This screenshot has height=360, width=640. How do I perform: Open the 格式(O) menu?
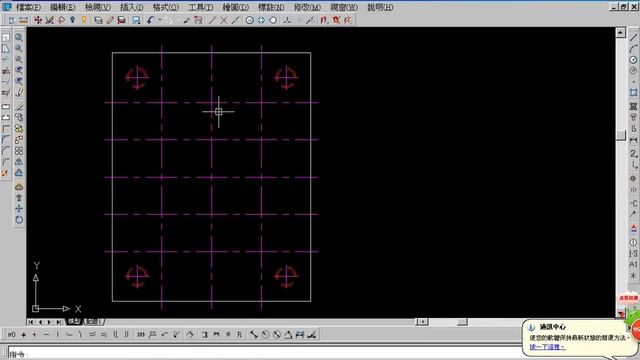click(x=166, y=7)
